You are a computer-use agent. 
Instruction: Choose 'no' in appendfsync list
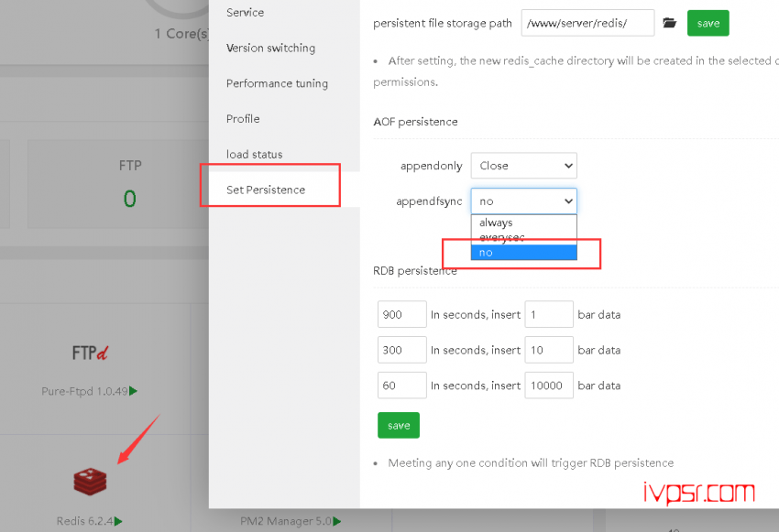[x=523, y=252]
